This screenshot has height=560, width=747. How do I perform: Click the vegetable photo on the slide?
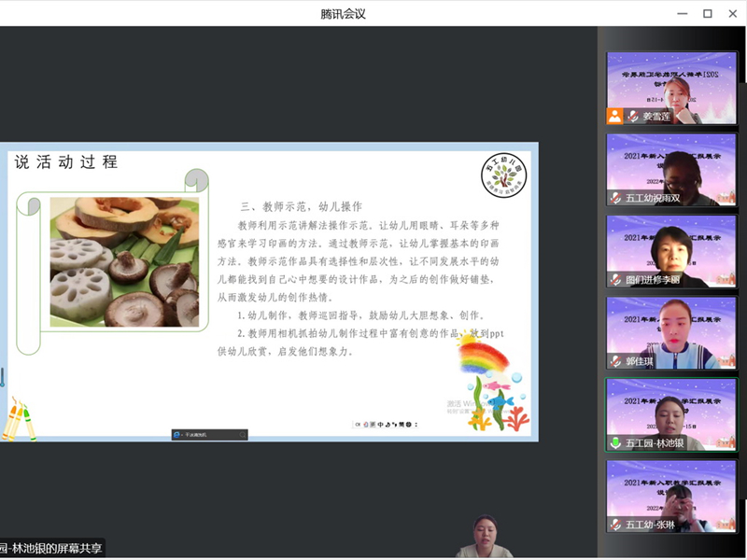tap(124, 261)
